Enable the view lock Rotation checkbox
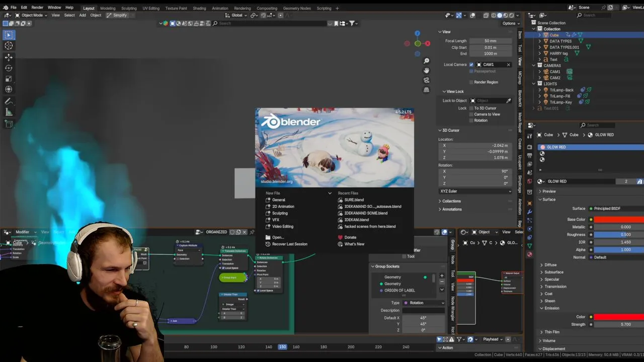644x362 pixels. tap(471, 120)
